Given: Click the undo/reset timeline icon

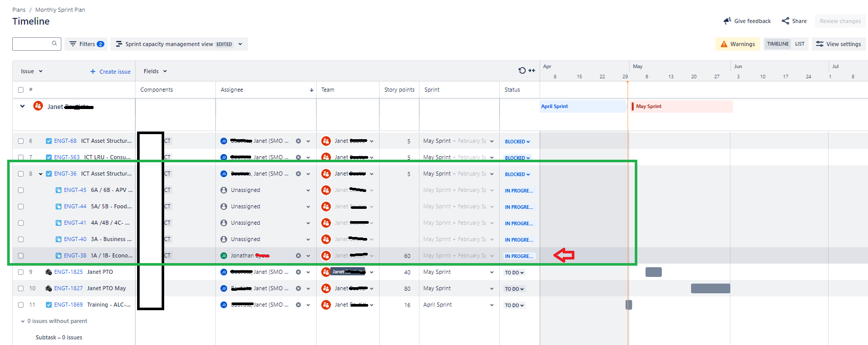Looking at the screenshot, I should 522,71.
